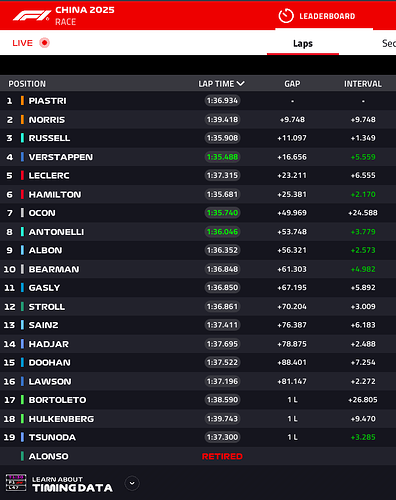Click the Position column header
Viewport: 396px width, 500px height.
coord(27,84)
